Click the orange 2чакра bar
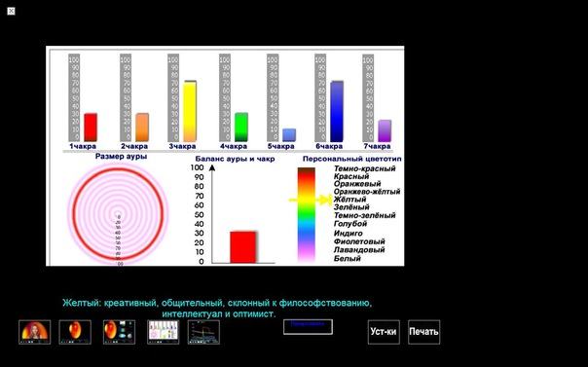 pyautogui.click(x=142, y=128)
